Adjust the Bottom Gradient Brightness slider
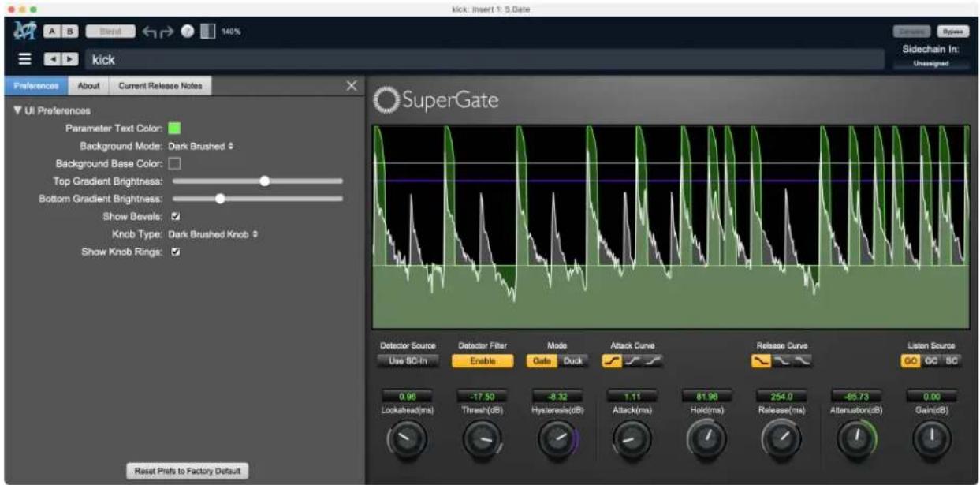 click(258, 199)
